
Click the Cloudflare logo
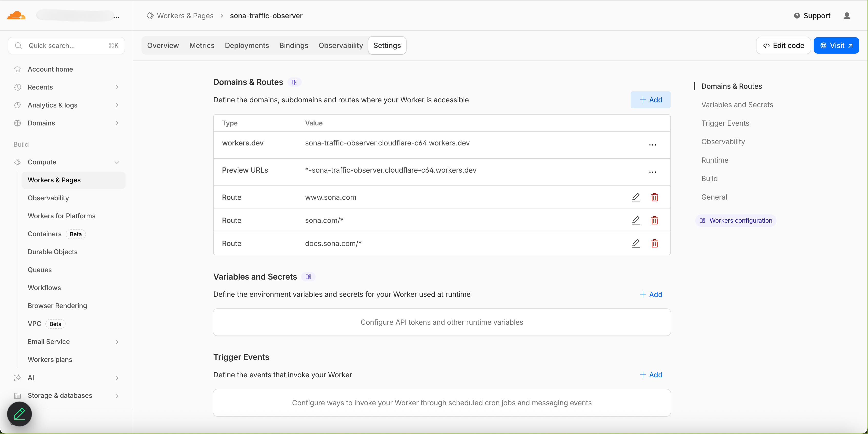pos(16,15)
